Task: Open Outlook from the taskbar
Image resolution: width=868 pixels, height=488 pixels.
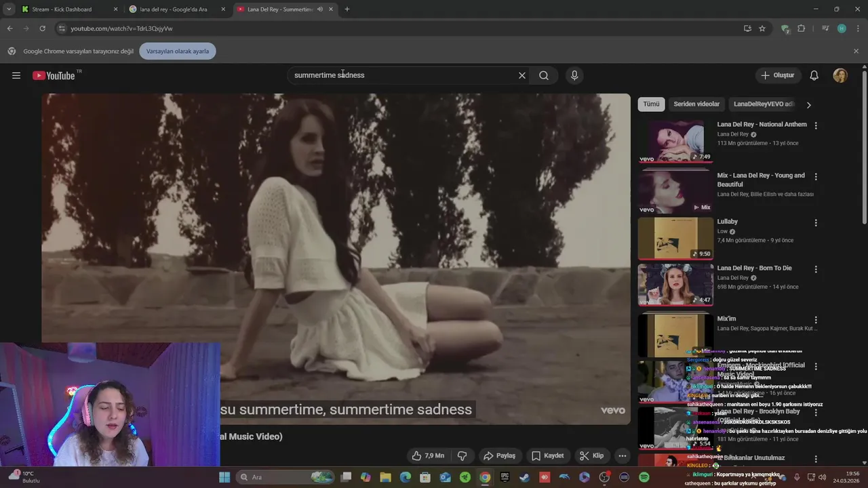Action: tap(445, 477)
